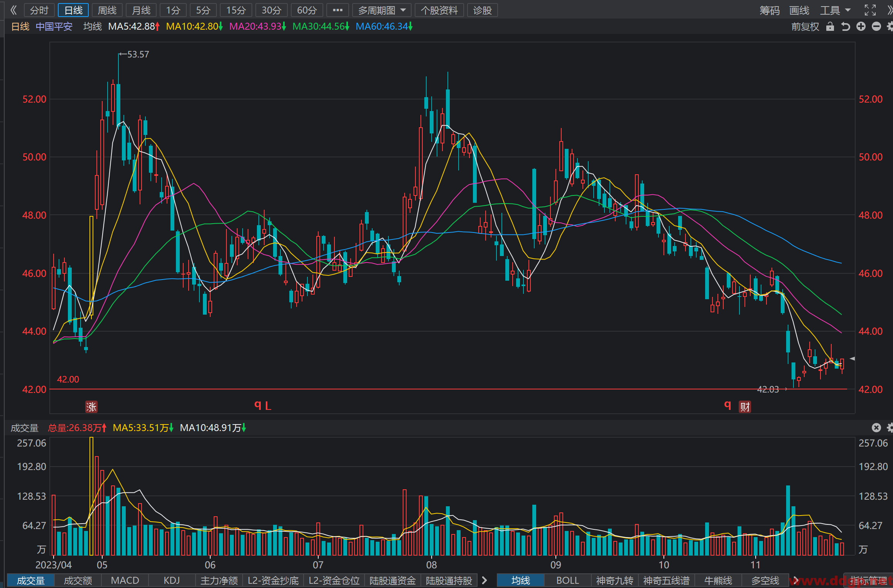The width and height of the screenshot is (893, 588).
Task: Expand the 多周期图 dropdown
Action: click(382, 10)
